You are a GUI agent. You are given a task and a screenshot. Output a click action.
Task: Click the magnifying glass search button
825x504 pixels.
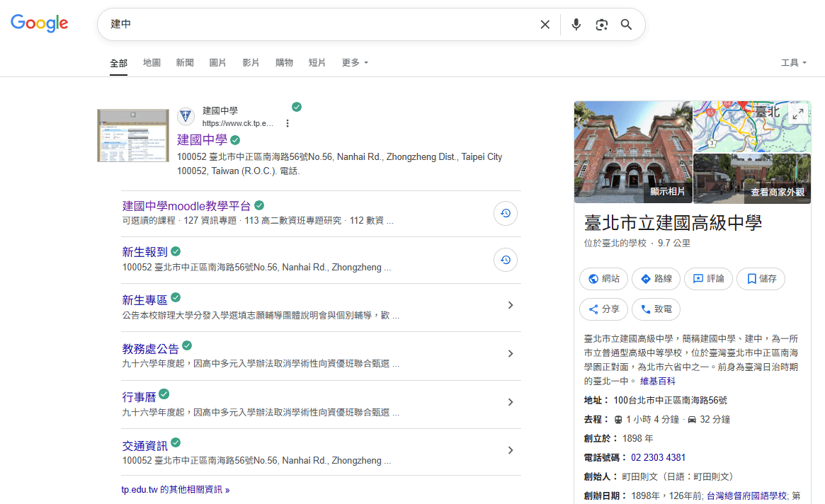[626, 24]
